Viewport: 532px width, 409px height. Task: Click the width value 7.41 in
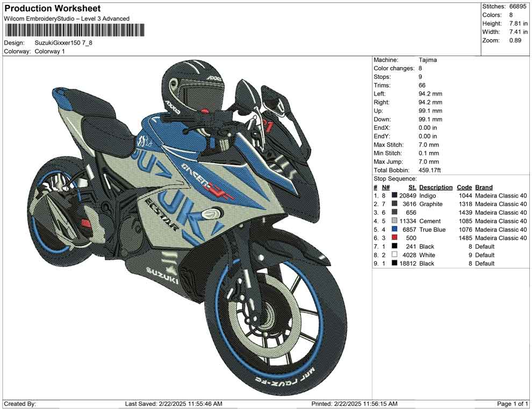tap(519, 32)
